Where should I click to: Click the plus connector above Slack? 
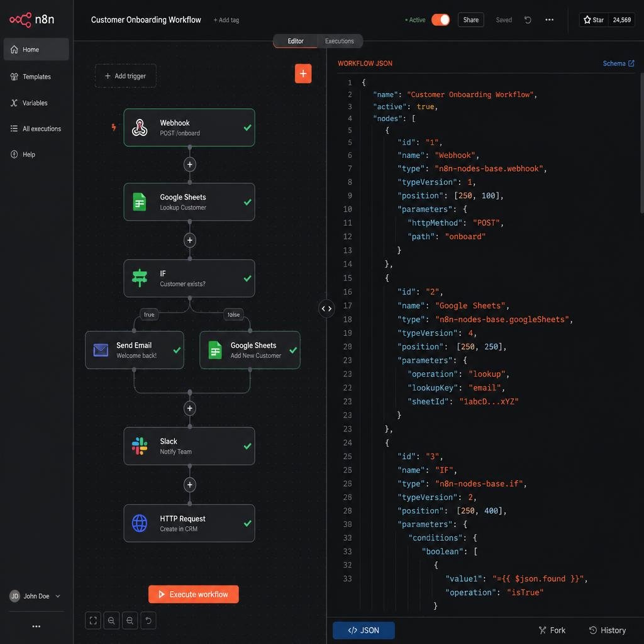coord(190,408)
